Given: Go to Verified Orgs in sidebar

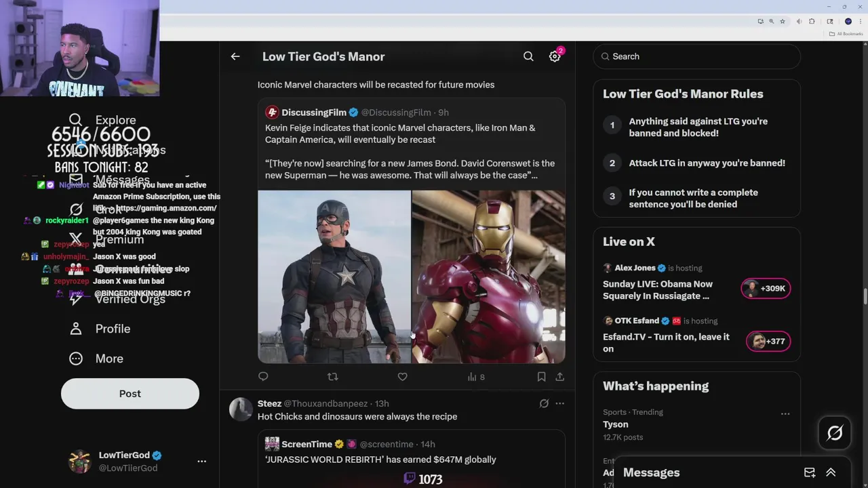Looking at the screenshot, I should tap(117, 299).
